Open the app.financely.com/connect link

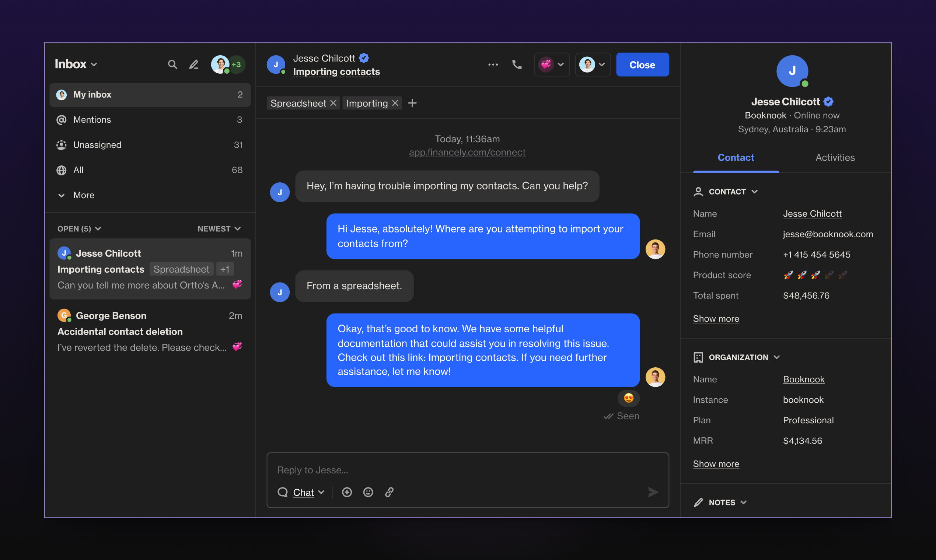tap(467, 152)
